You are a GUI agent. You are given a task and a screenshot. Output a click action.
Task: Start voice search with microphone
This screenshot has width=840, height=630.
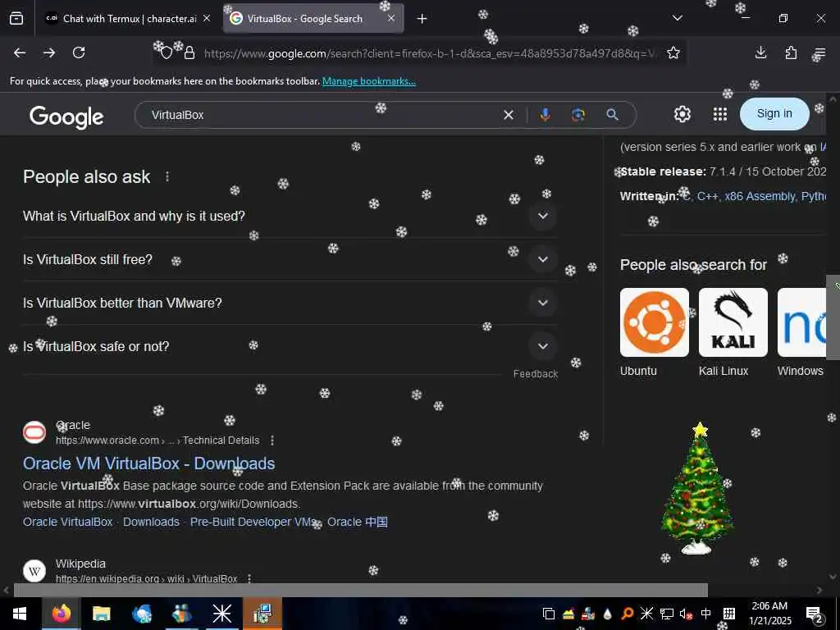tap(546, 115)
